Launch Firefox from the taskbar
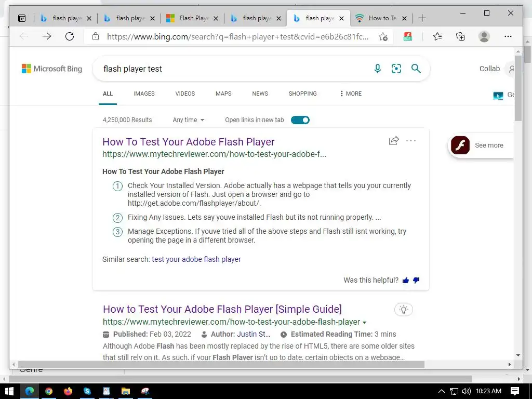The width and height of the screenshot is (532, 399). click(68, 391)
